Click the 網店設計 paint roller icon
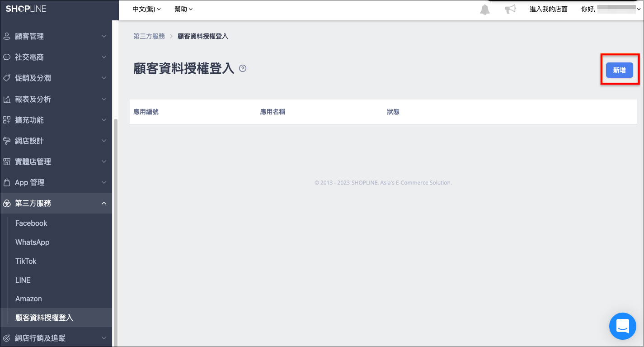The width and height of the screenshot is (644, 347). pyautogui.click(x=7, y=141)
